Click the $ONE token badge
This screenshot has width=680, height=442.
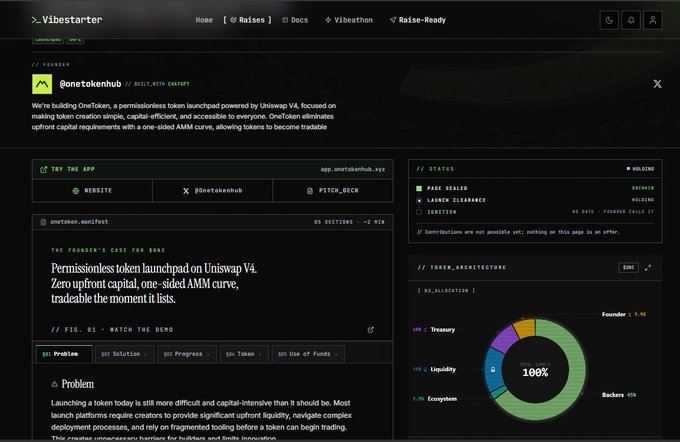628,268
